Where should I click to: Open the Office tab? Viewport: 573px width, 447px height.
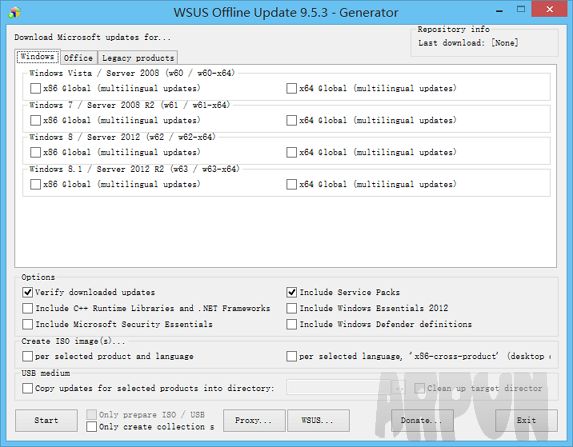coord(79,58)
